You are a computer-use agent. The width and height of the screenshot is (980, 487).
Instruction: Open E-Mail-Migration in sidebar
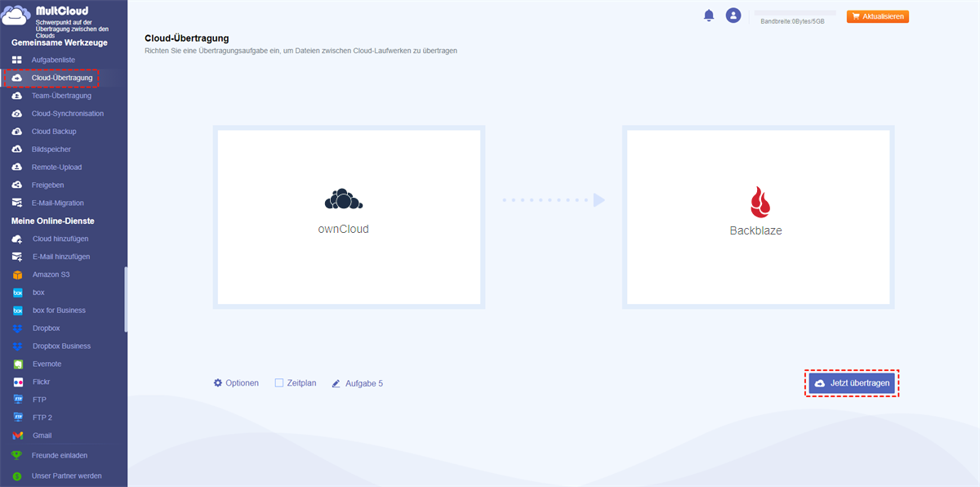58,203
